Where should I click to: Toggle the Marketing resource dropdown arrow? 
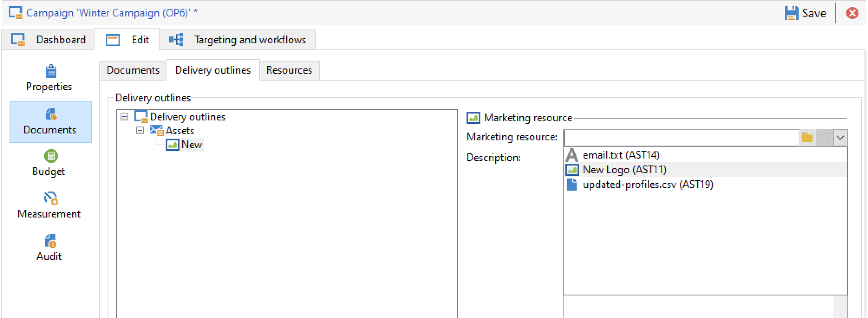840,138
